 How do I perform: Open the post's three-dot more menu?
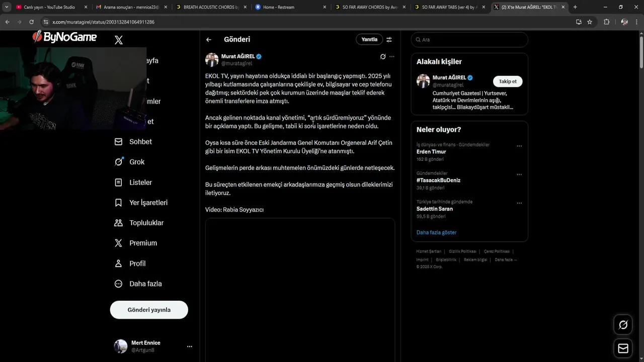click(392, 56)
